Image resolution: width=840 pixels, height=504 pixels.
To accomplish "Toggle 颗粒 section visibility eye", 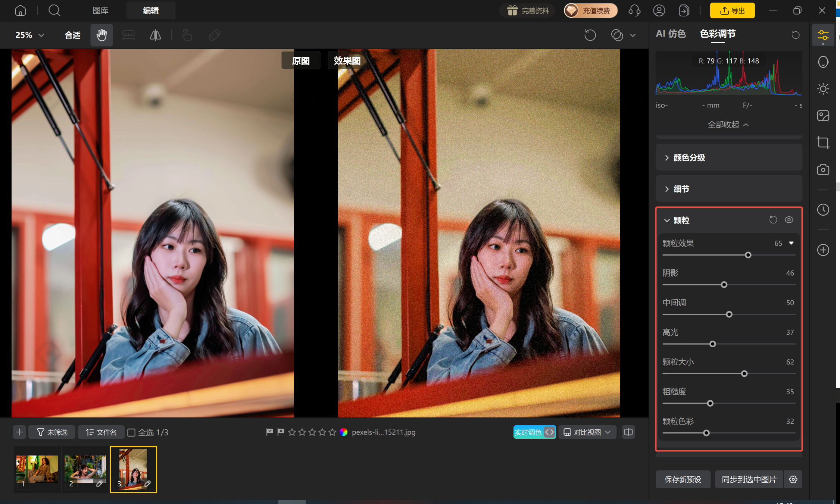I will point(789,220).
